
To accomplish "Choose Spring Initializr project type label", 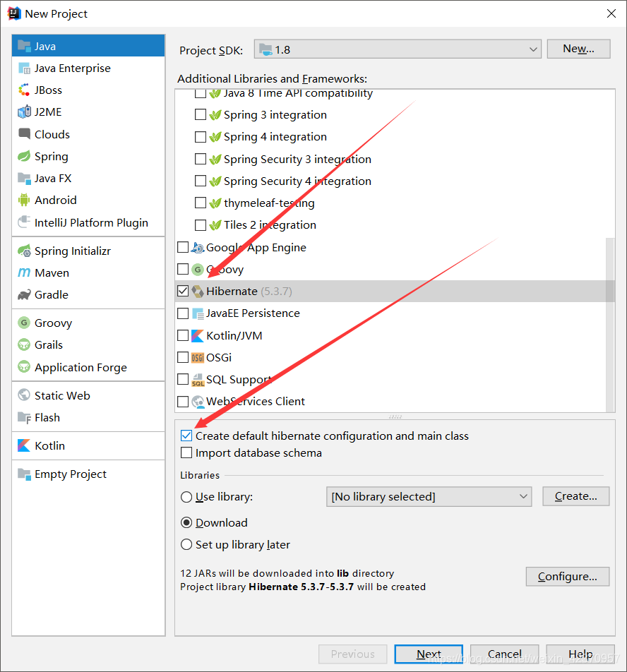I will click(x=73, y=251).
